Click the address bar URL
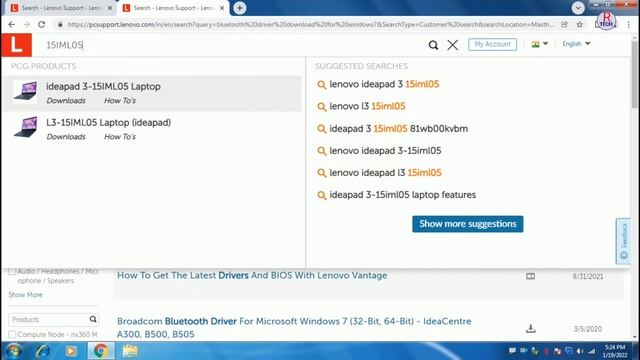Screen dimensions: 640x360 click(x=310, y=24)
